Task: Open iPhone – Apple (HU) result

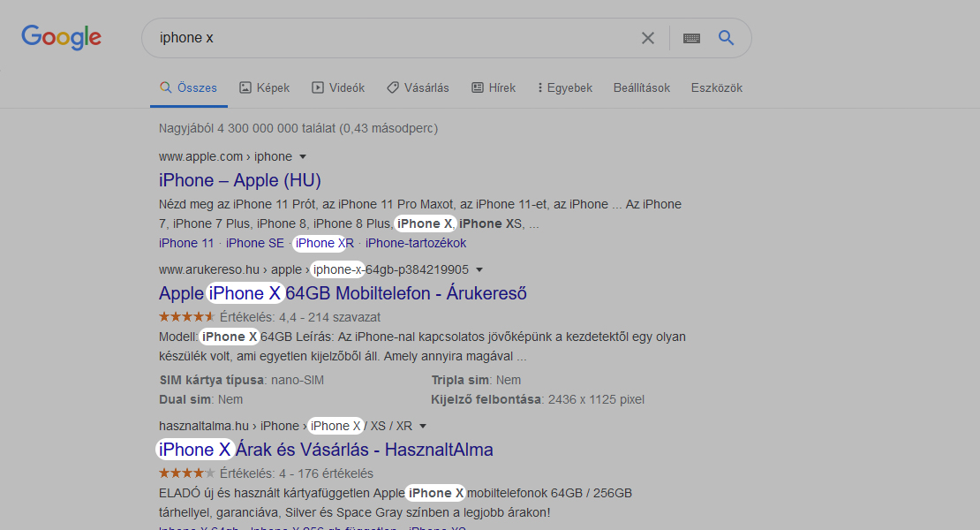Action: coord(240,180)
